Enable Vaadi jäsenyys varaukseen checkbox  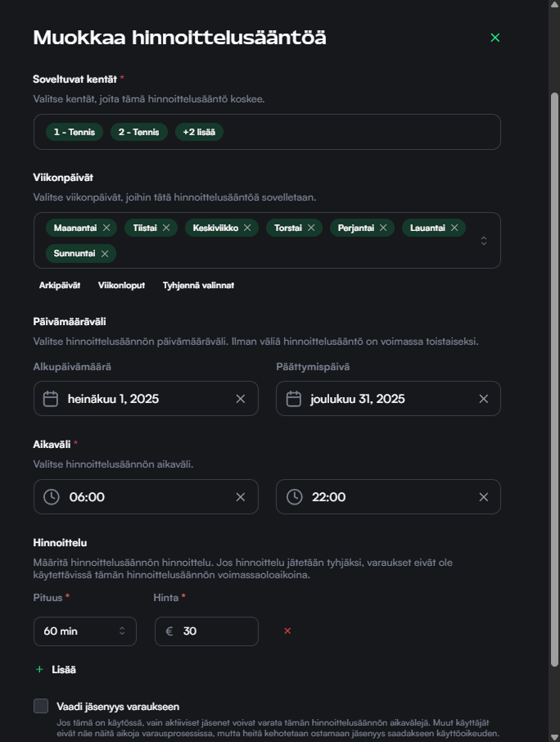41,706
